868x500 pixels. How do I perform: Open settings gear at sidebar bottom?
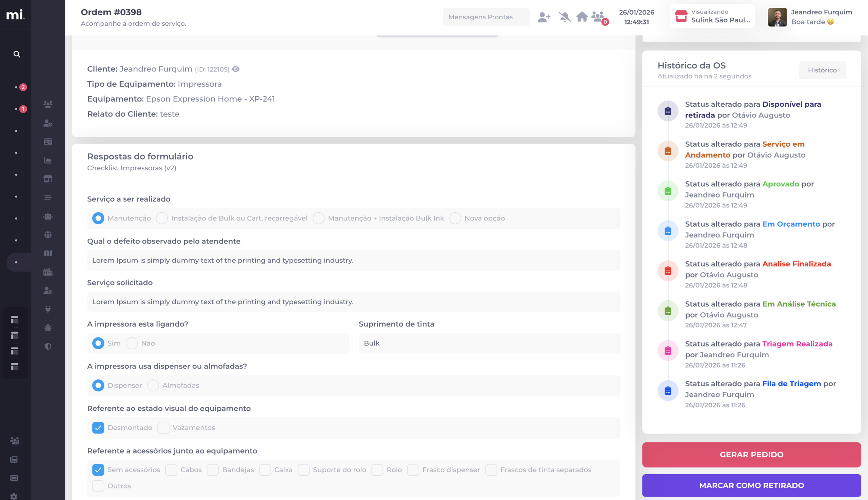(14, 496)
